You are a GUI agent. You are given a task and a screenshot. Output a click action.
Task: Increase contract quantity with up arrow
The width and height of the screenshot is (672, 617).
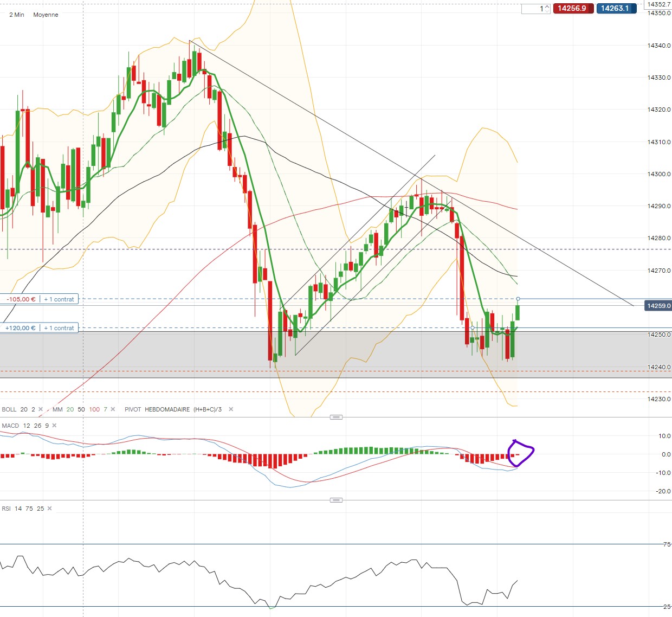pos(547,7)
